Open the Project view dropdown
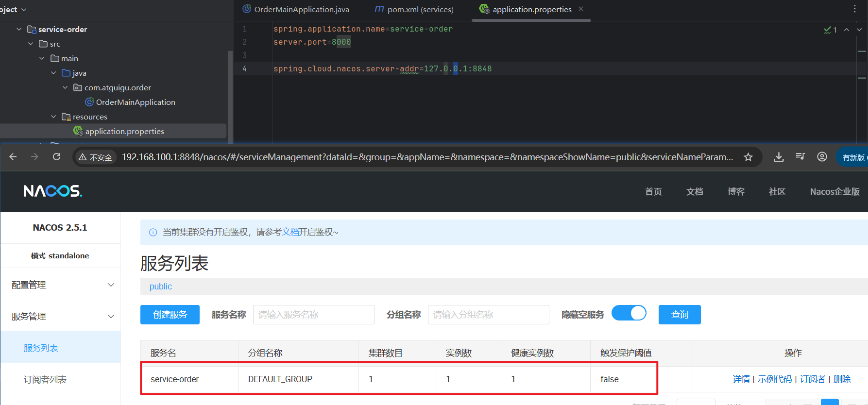868x405 pixels. 13,9
